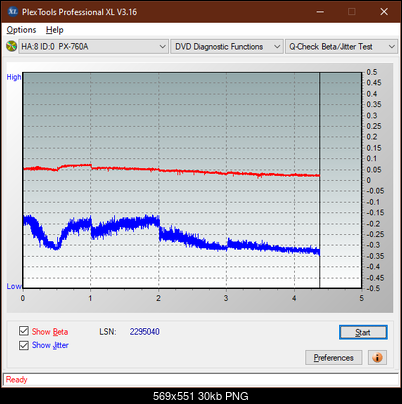The image size is (402, 404).
Task: Close the PlexTools window
Action: (384, 12)
